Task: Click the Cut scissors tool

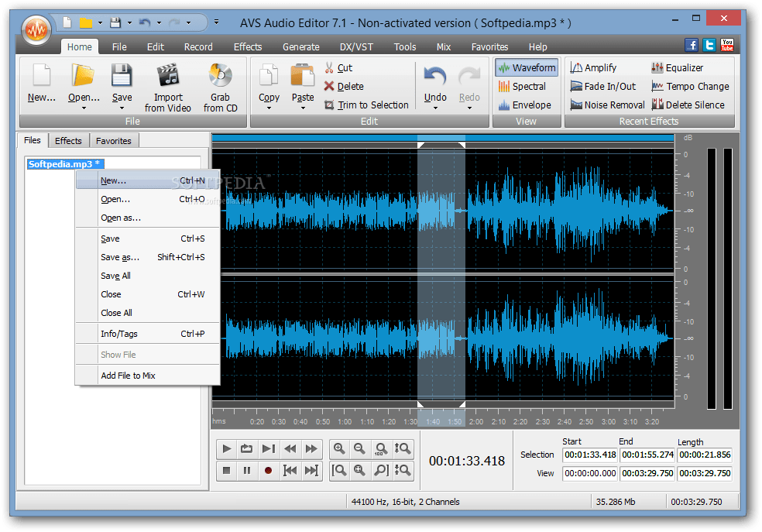Action: tap(338, 68)
